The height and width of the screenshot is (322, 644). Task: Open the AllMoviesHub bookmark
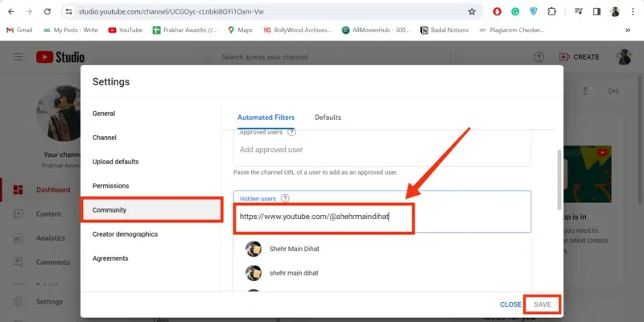point(376,30)
